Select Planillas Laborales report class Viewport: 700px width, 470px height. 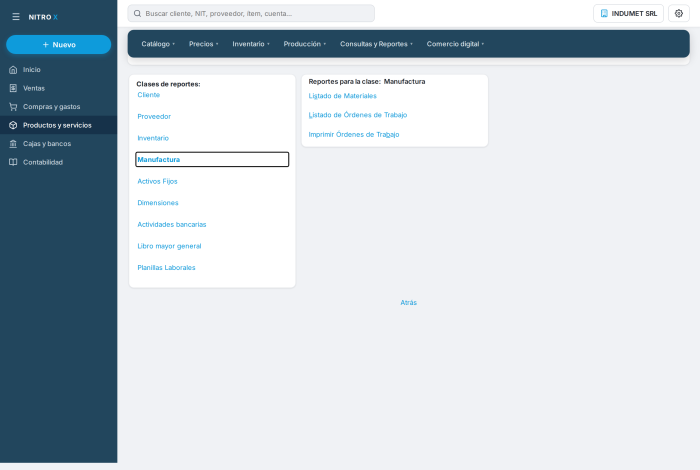(x=166, y=267)
